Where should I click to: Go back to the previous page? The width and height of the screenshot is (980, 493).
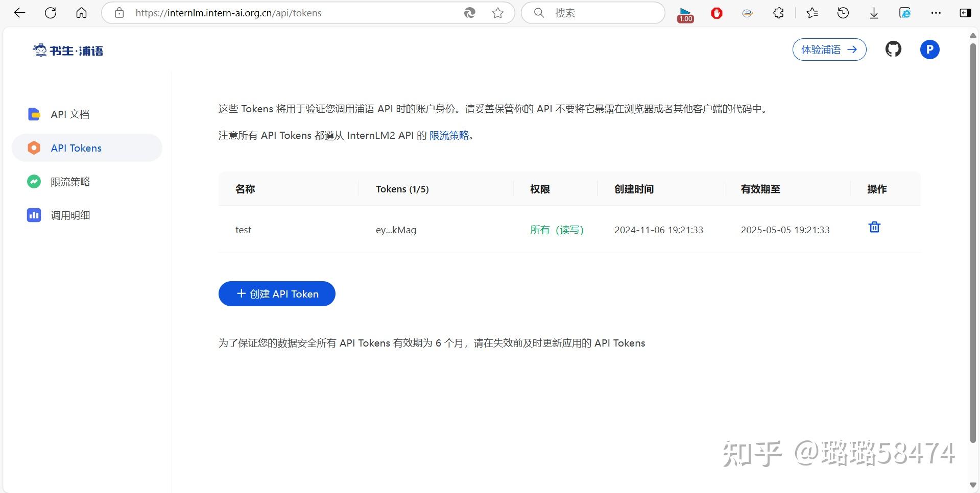point(19,13)
